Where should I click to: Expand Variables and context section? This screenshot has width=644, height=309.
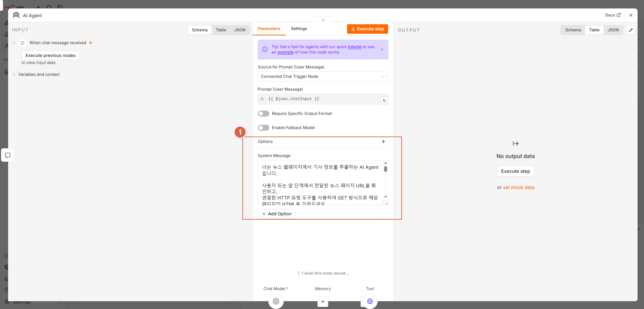14,74
